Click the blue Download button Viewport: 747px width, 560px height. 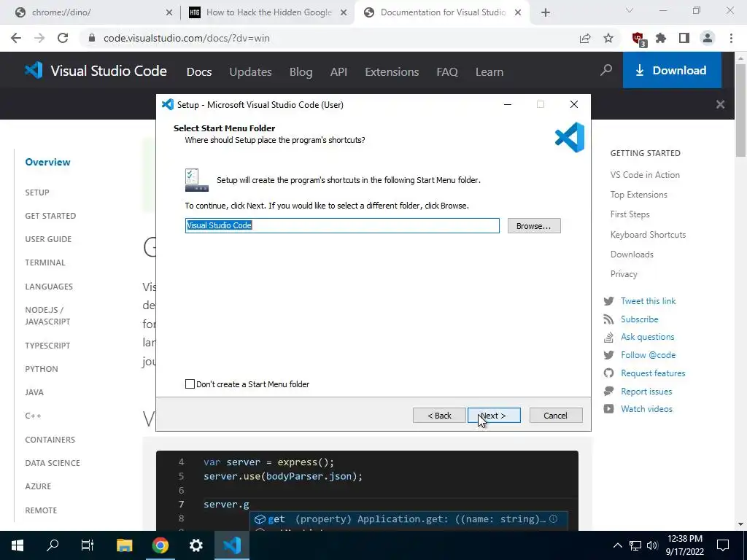pyautogui.click(x=672, y=71)
